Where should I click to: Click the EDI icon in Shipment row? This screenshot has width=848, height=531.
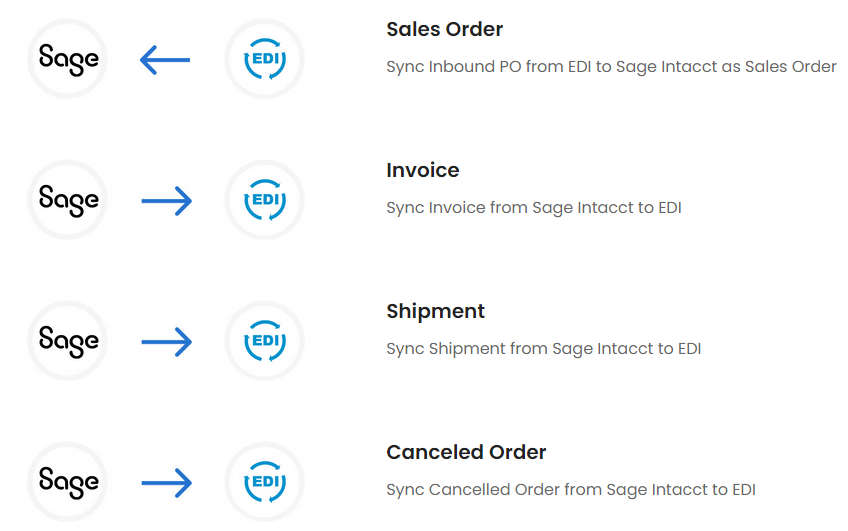(265, 341)
